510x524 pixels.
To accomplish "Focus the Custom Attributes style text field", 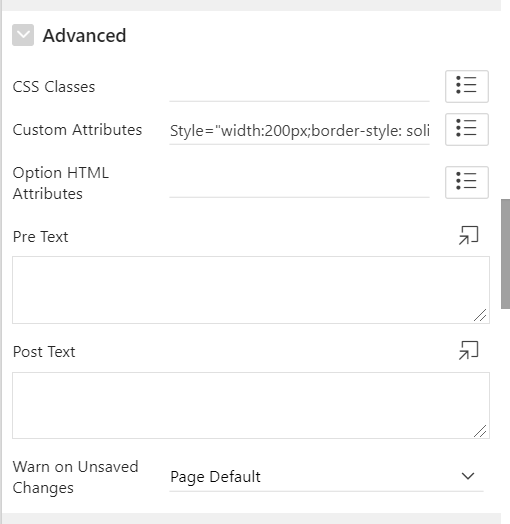I will click(299, 130).
